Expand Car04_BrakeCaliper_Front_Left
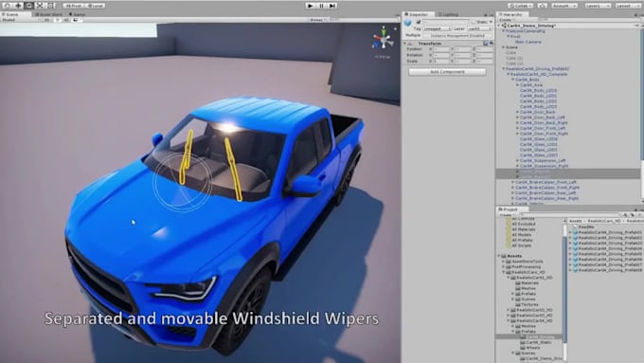Image resolution: width=644 pixels, height=363 pixels. pos(512,182)
